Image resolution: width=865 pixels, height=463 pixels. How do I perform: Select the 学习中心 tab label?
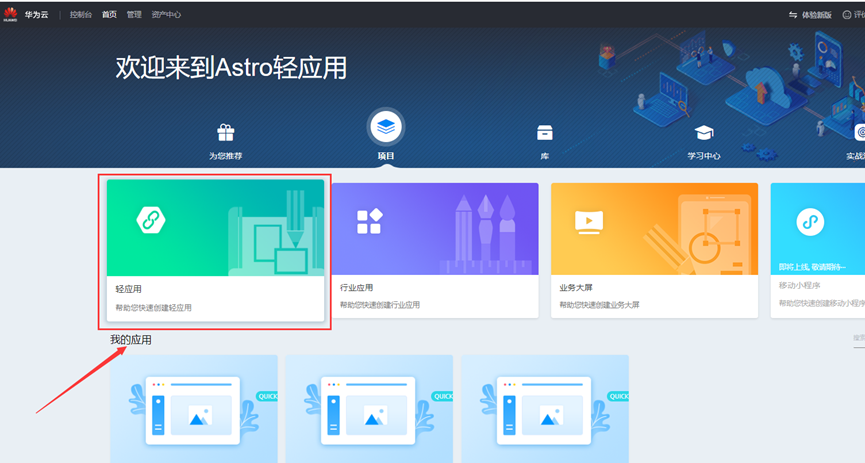pos(704,156)
